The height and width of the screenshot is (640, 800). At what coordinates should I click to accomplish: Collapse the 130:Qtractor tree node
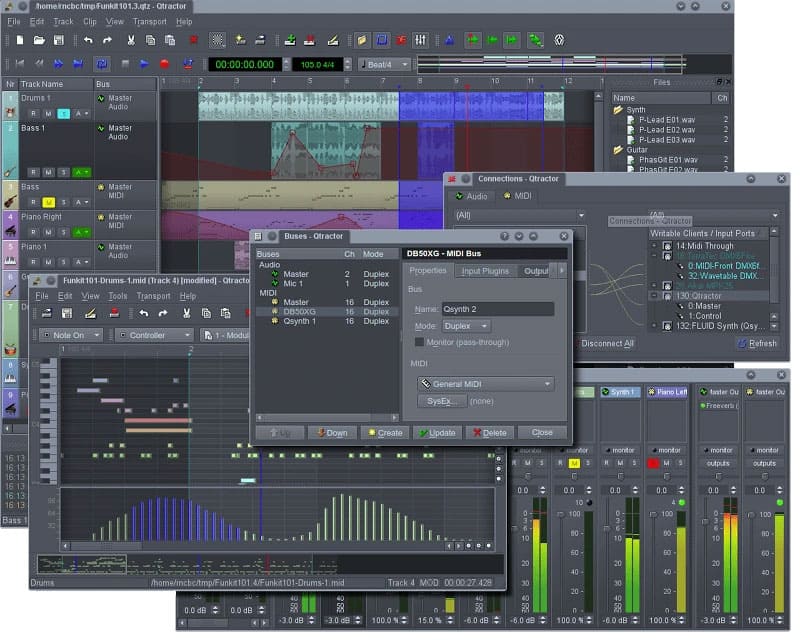[x=654, y=296]
